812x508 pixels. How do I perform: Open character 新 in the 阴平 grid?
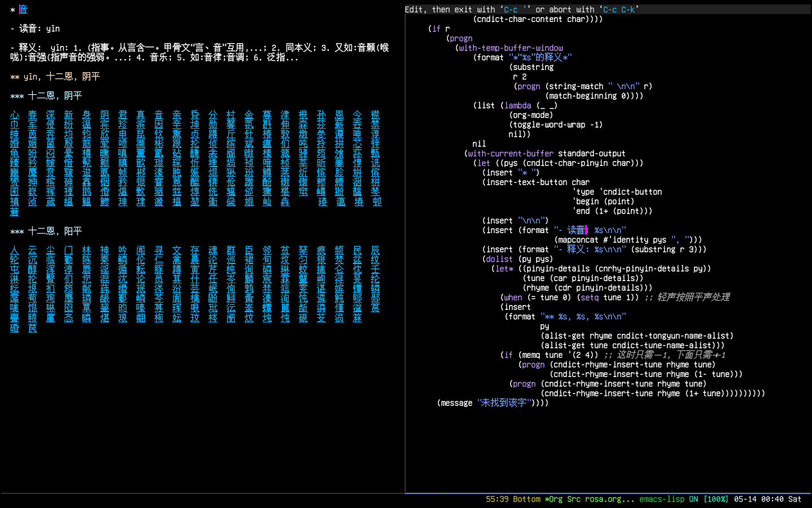[69, 115]
